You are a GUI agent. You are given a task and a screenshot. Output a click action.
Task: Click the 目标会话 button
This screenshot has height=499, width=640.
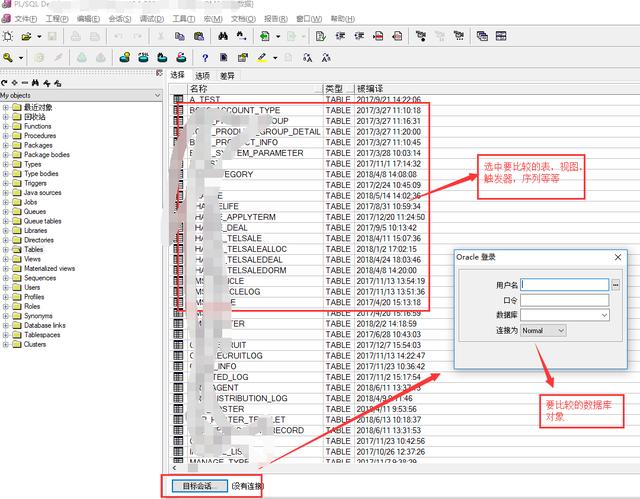tap(200, 486)
